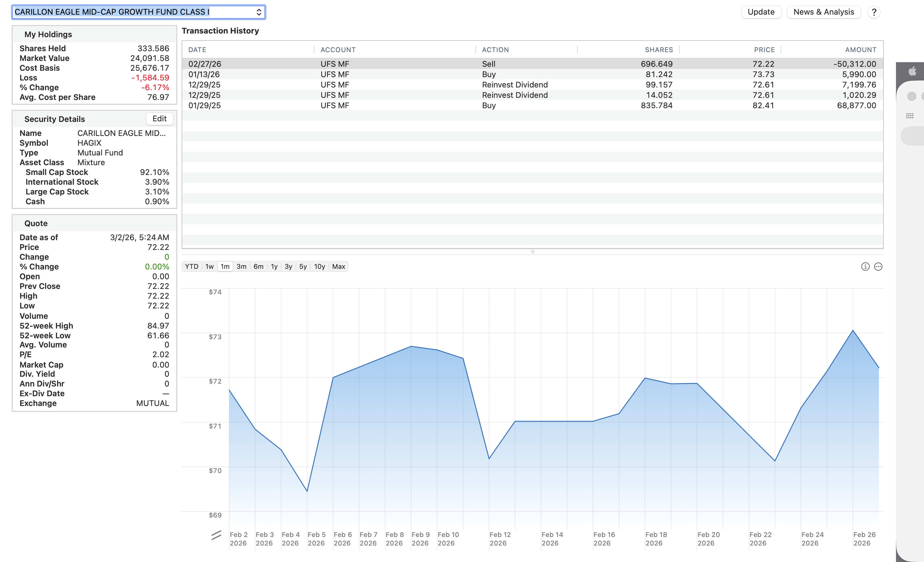This screenshot has height=562, width=924.
Task: Open the security selector dropdown arrows
Action: pos(259,12)
